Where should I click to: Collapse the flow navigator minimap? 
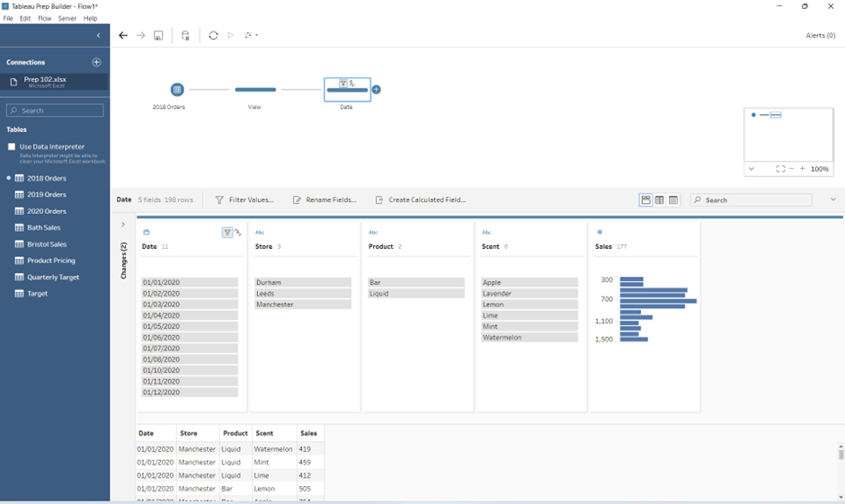point(752,169)
